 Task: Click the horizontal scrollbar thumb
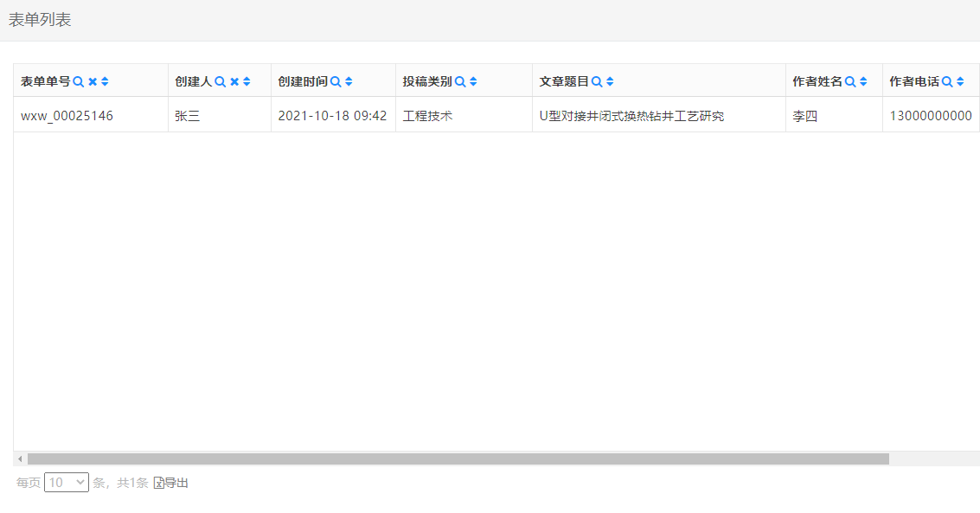click(x=458, y=459)
